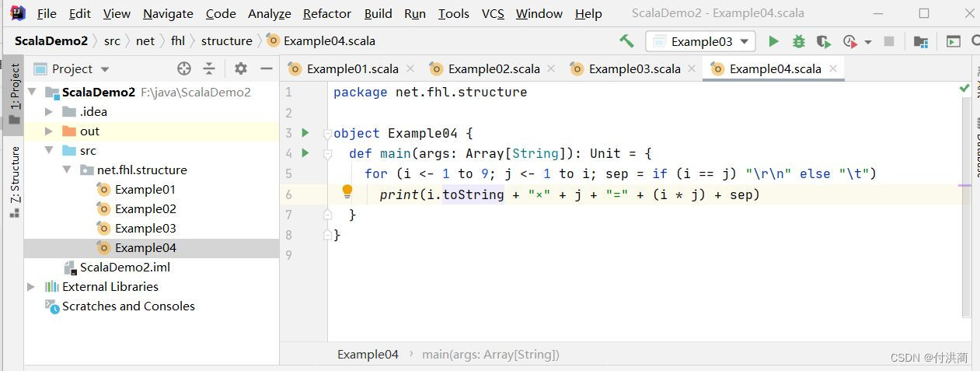Image resolution: width=980 pixels, height=371 pixels.
Task: Expand External Libraries node
Action: coord(31,286)
